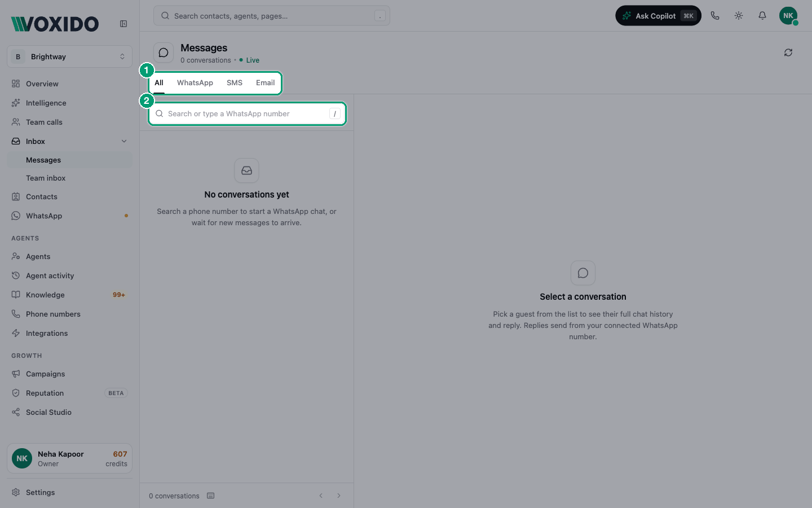Click the Live status indicator
Image resolution: width=812 pixels, height=508 pixels.
coord(249,60)
